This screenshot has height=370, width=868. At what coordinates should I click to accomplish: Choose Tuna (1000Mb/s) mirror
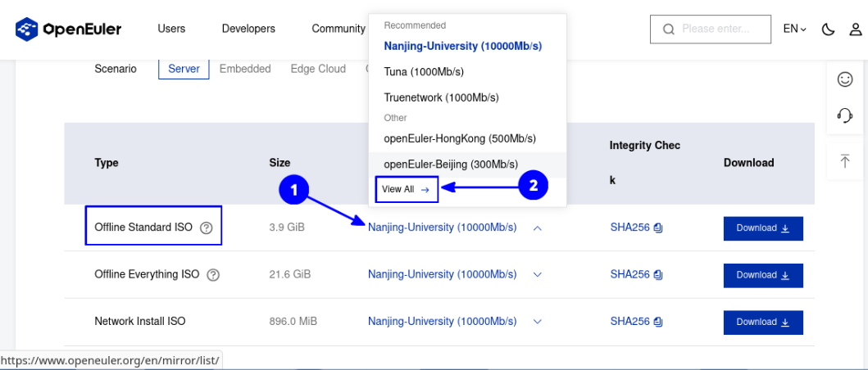(424, 72)
